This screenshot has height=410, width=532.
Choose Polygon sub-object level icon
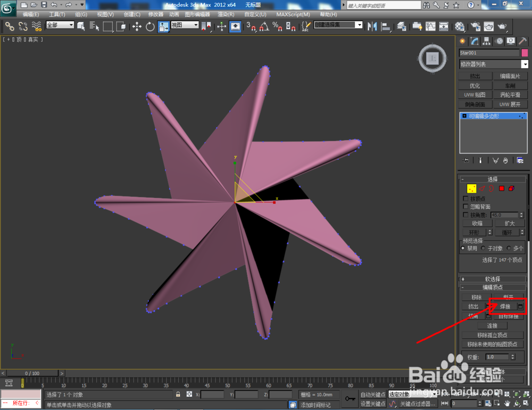[502, 188]
